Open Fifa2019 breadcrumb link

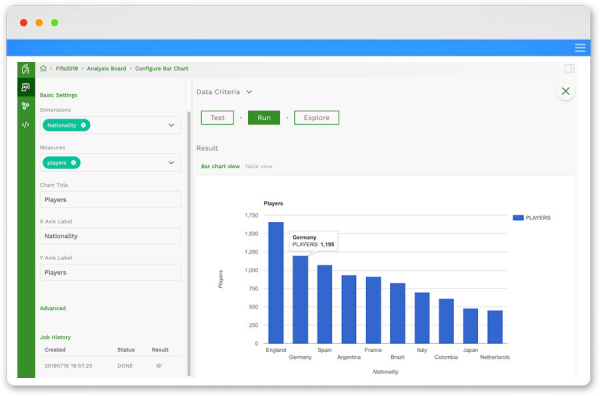point(67,68)
